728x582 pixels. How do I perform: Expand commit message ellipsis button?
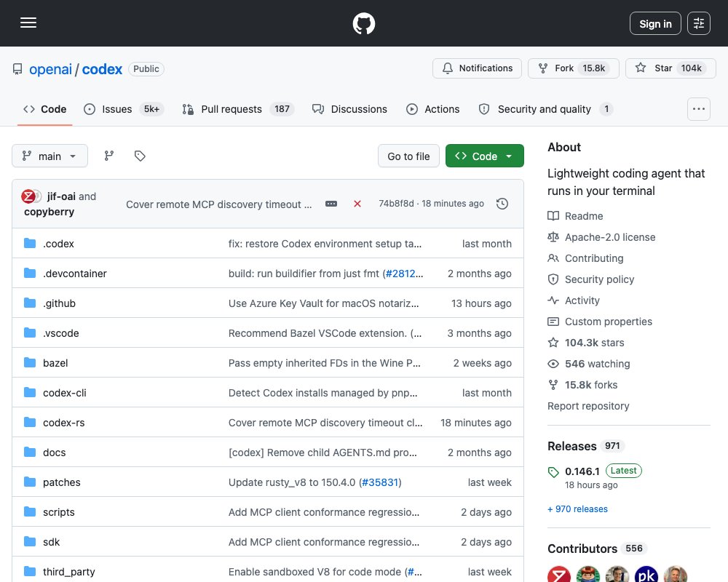click(331, 204)
